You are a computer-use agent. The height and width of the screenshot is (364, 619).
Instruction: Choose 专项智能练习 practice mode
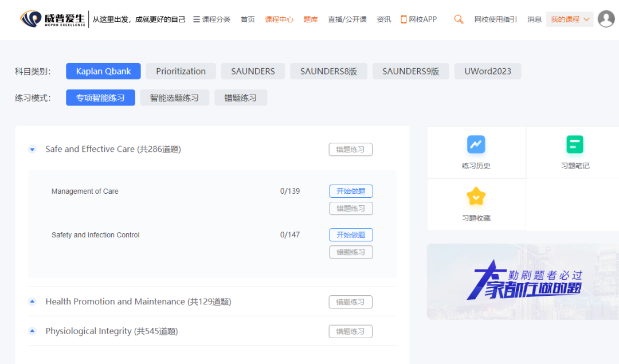point(100,97)
